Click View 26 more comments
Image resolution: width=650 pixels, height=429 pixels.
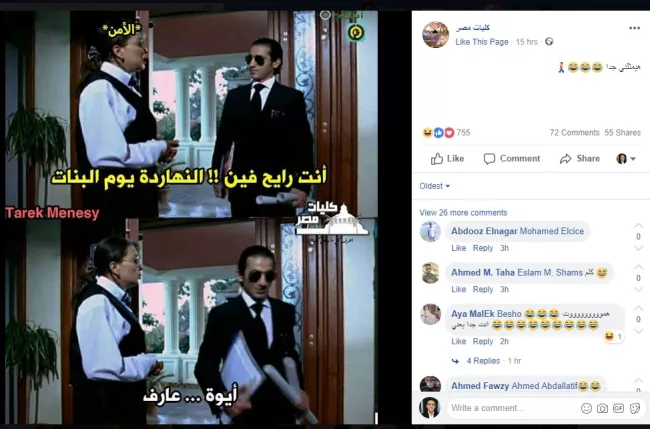(463, 213)
